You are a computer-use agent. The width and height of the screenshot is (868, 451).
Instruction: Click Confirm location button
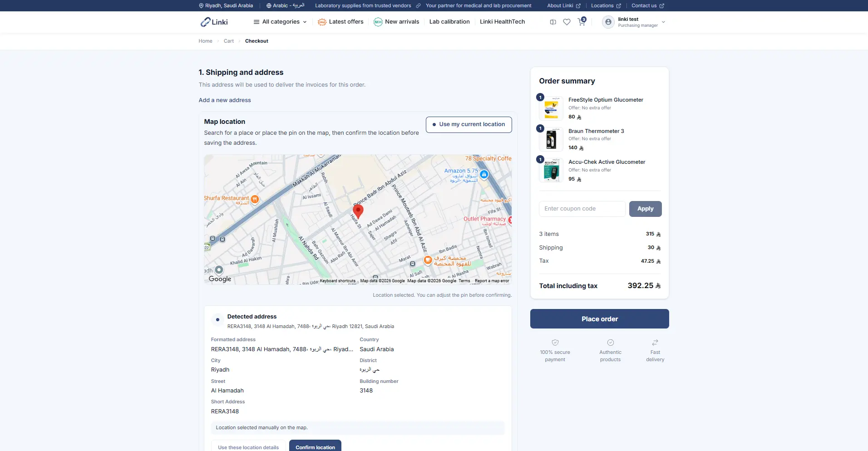[x=315, y=446]
